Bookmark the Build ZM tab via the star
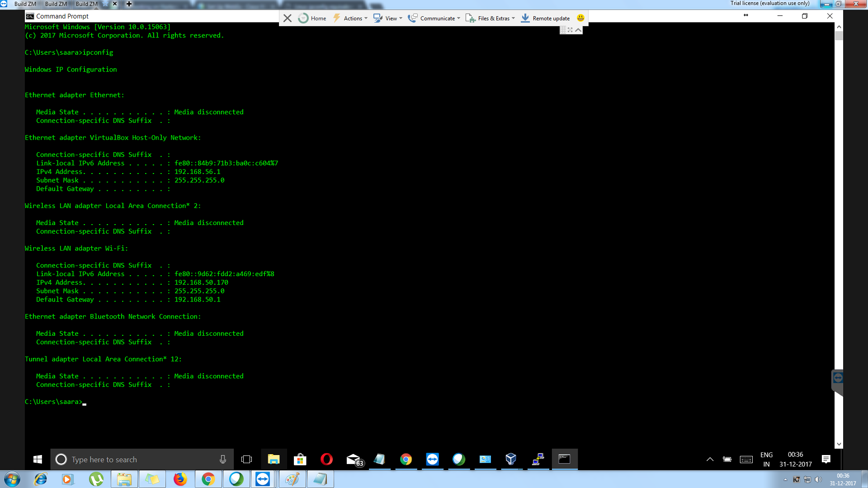This screenshot has width=868, height=488. click(105, 4)
